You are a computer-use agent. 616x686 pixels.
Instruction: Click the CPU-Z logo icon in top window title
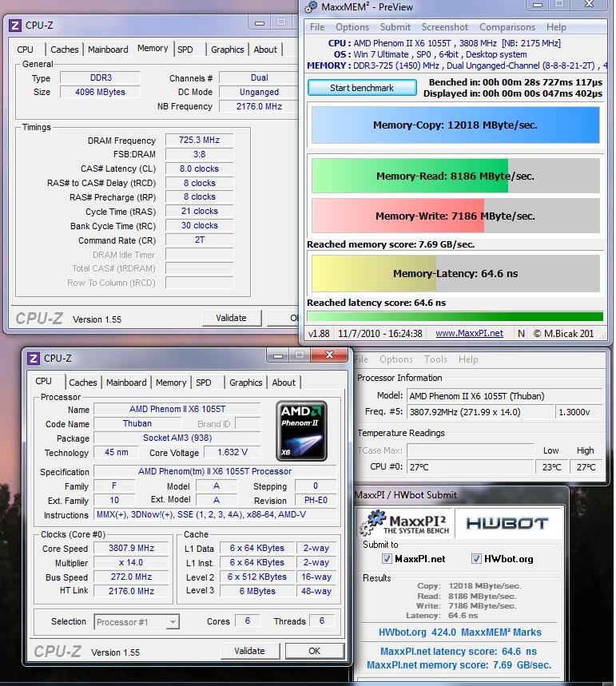click(15, 26)
